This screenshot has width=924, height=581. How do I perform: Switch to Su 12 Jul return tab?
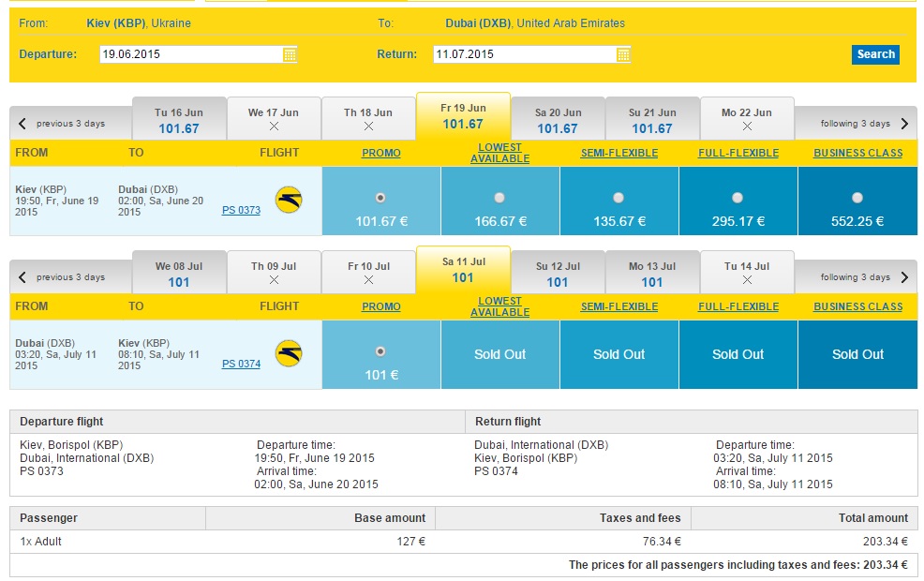[558, 274]
